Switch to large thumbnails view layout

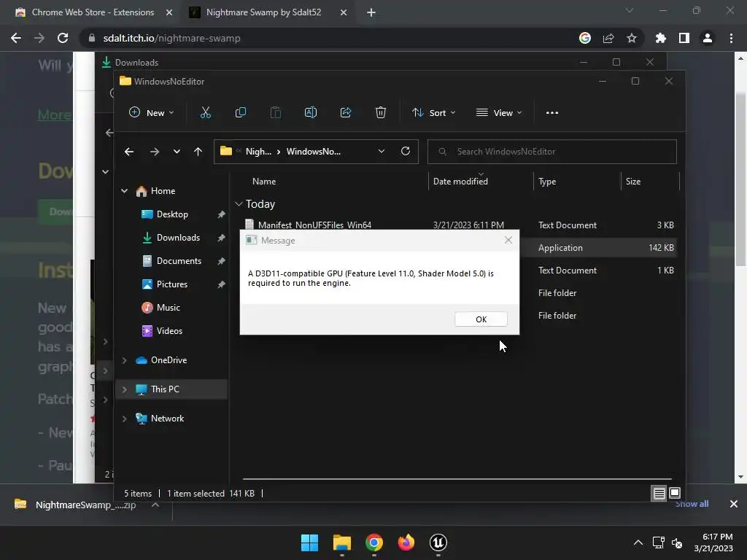click(675, 494)
